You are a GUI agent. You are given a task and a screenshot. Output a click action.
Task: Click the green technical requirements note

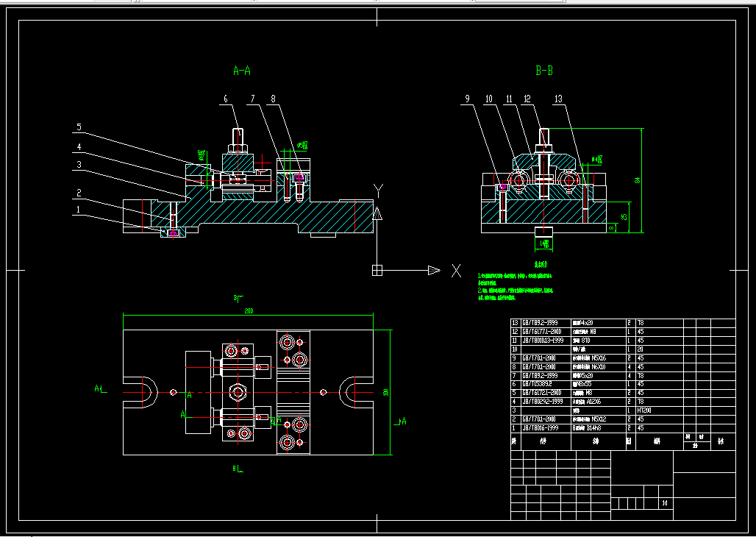[516, 282]
